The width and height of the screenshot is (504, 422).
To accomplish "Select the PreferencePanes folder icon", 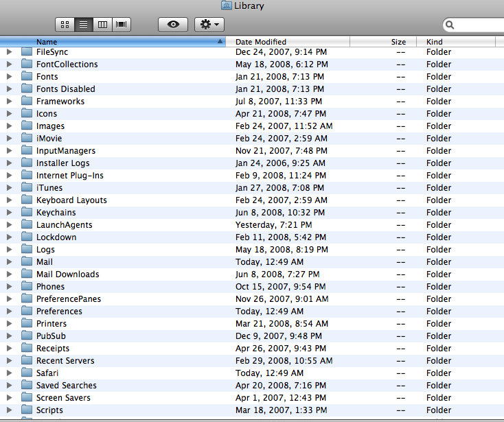I will tap(27, 298).
